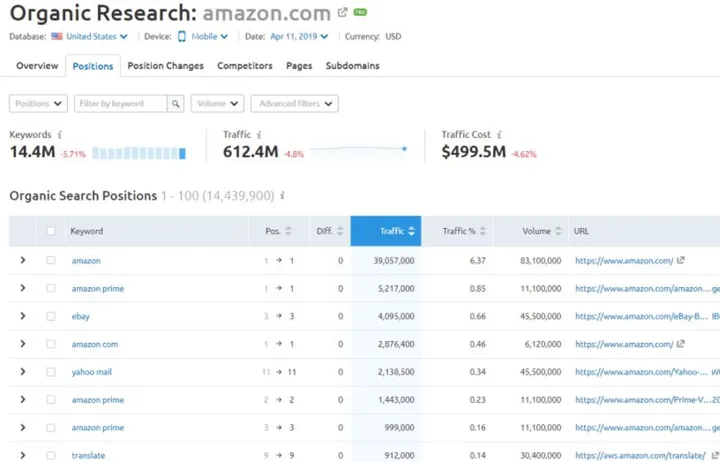Image resolution: width=720 pixels, height=462 pixels.
Task: Open the Mobile device dropdown
Action: (209, 36)
